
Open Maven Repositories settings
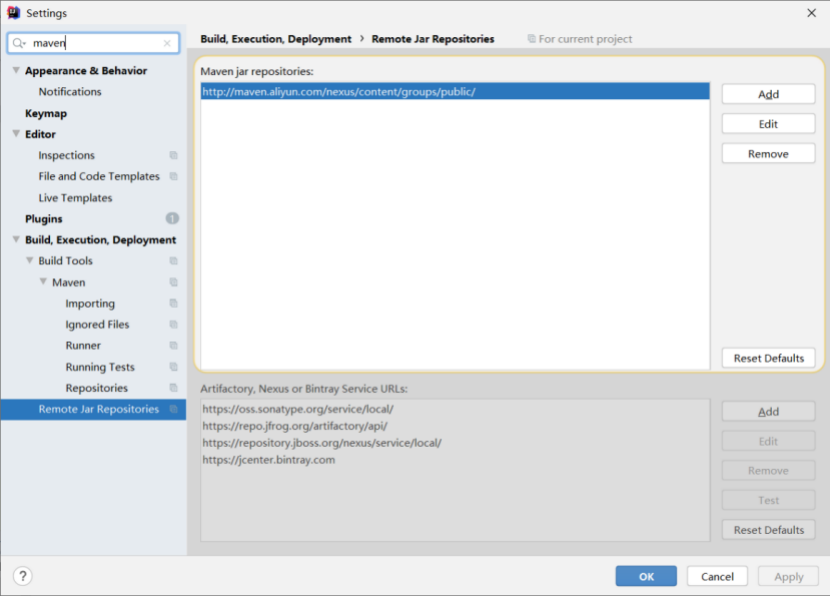(x=97, y=388)
